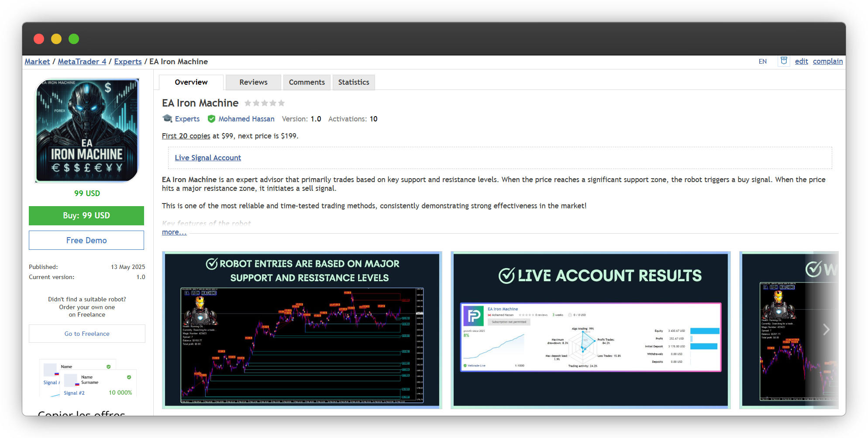Expand description with more… link
Screen dimensions: 868x438
pos(174,232)
